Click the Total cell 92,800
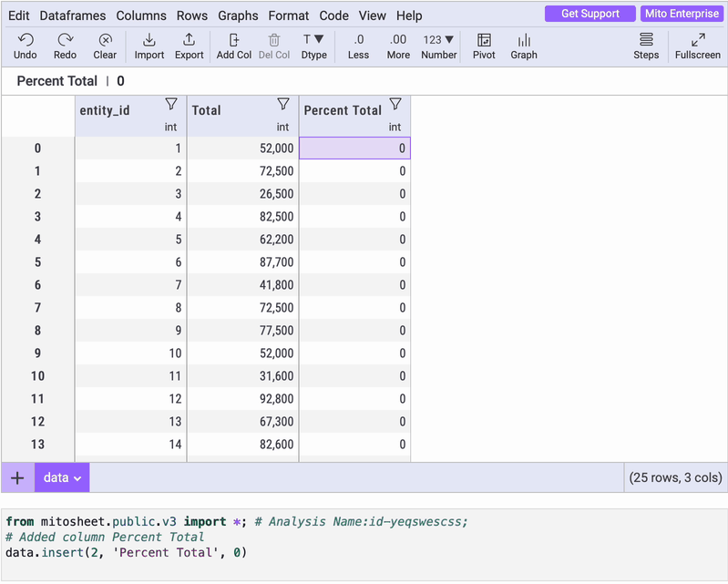728x584 pixels. point(243,399)
